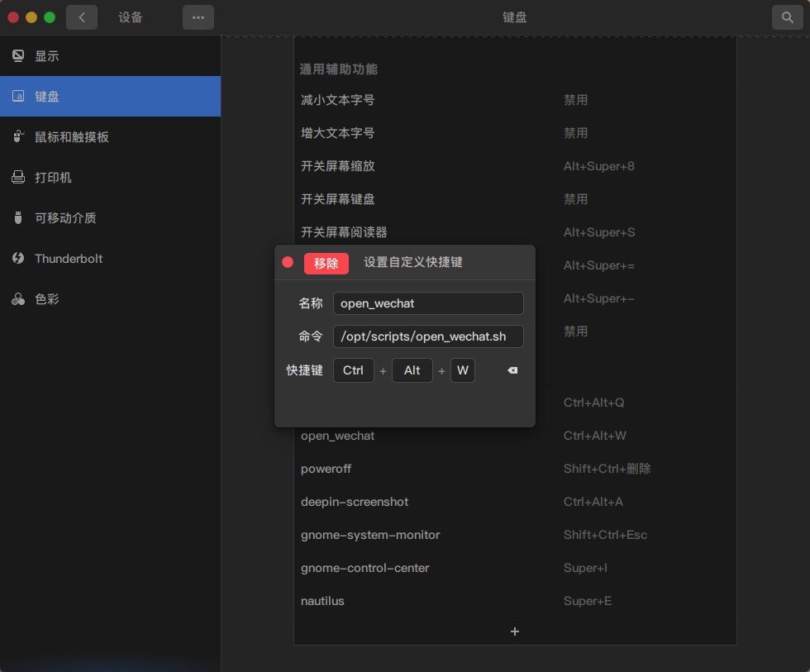
Task: Click the Ctrl key box in the shortcut row
Action: point(353,370)
